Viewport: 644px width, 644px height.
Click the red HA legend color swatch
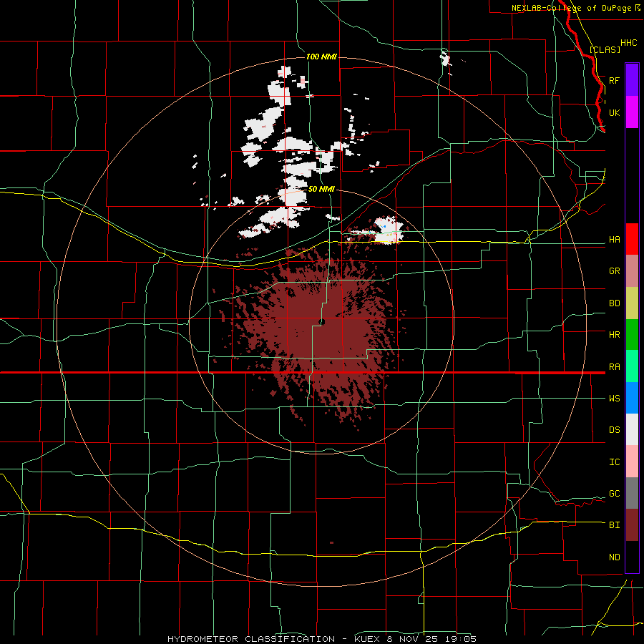[632, 239]
